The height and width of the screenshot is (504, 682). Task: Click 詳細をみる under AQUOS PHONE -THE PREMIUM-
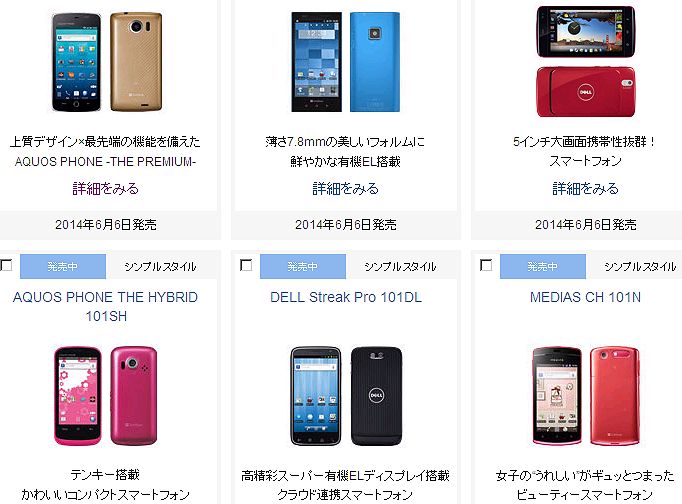point(106,189)
